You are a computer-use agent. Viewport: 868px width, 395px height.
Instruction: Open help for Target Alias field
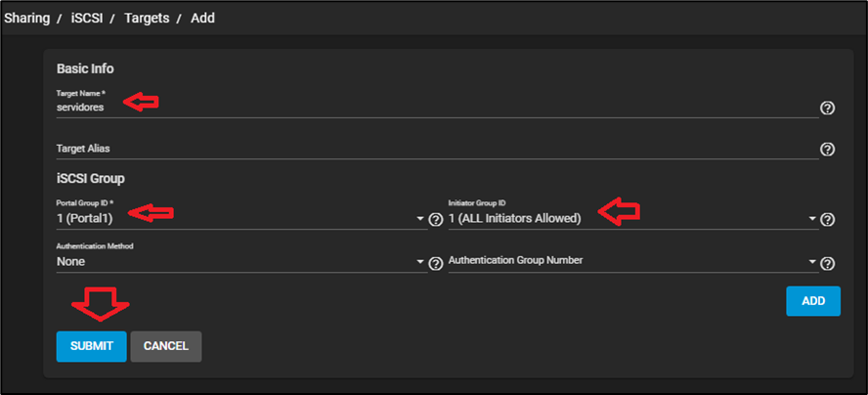click(x=827, y=150)
